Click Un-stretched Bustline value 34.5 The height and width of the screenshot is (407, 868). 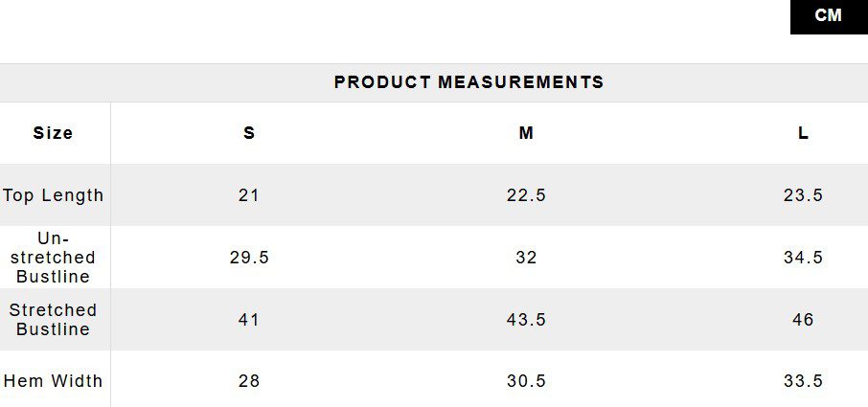(803, 258)
